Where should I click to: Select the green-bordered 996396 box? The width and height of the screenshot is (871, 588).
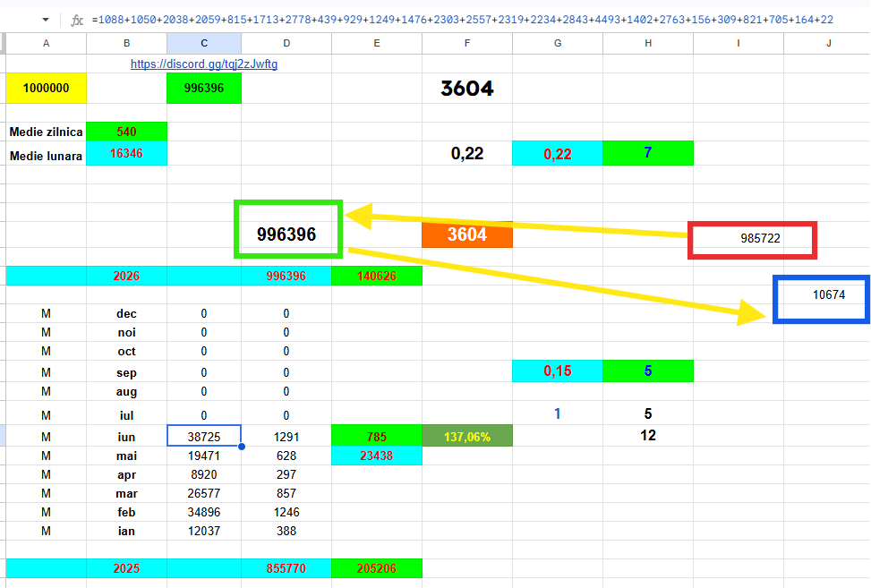point(287,229)
